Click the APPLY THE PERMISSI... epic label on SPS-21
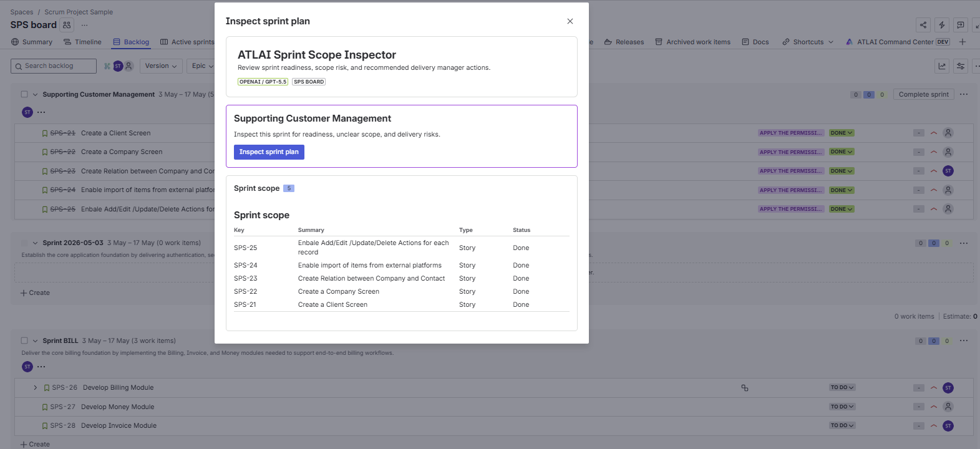 click(791, 133)
